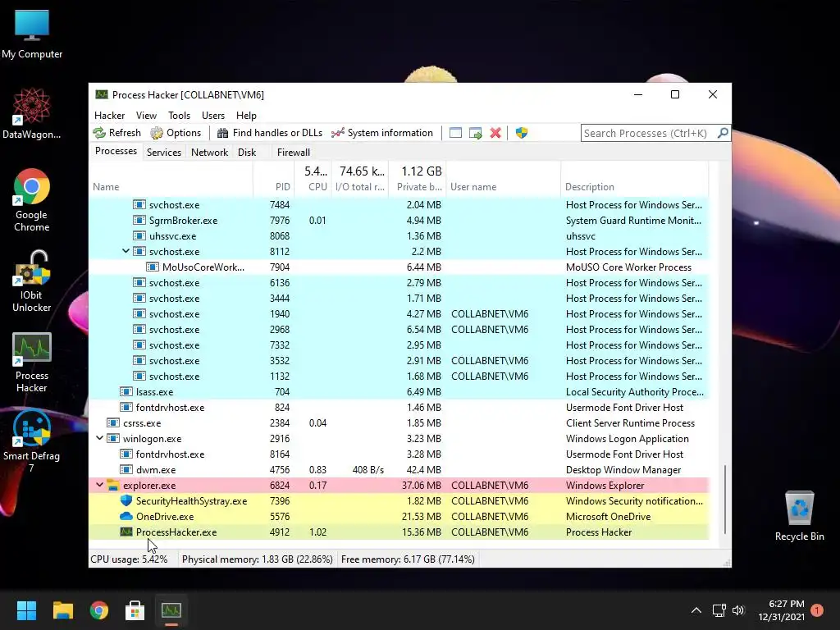Click the search magnifier icon
Screen dimensions: 840x630
tap(723, 133)
